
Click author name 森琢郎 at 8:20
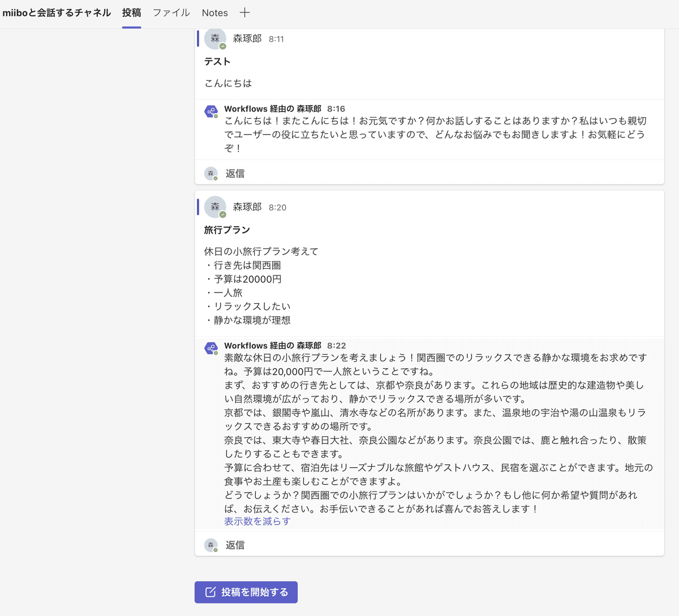pos(247,207)
